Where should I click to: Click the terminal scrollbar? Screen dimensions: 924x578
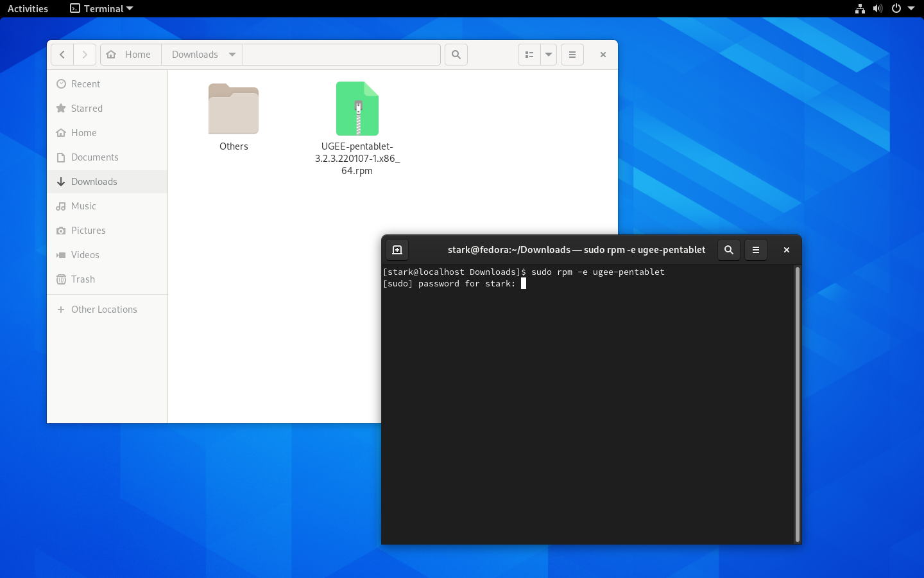[x=798, y=405]
